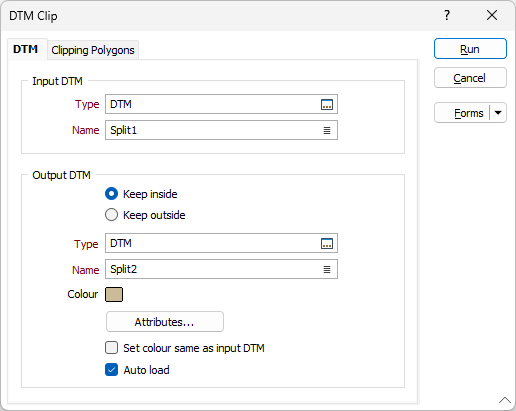Uncheck the Auto load checkbox
This screenshot has width=516, height=411.
click(x=111, y=370)
